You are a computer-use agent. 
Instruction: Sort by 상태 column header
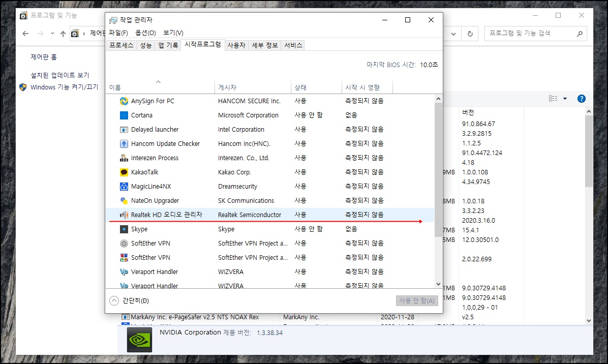[316, 87]
